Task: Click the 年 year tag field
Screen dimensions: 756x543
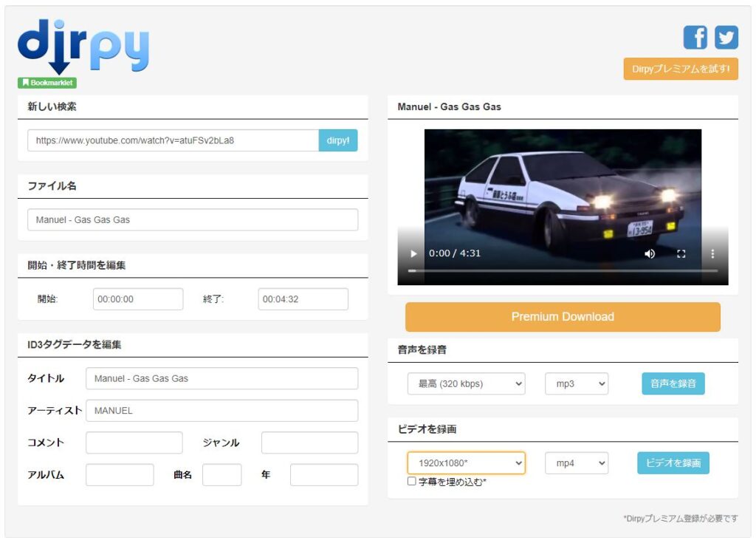Action: click(x=324, y=475)
